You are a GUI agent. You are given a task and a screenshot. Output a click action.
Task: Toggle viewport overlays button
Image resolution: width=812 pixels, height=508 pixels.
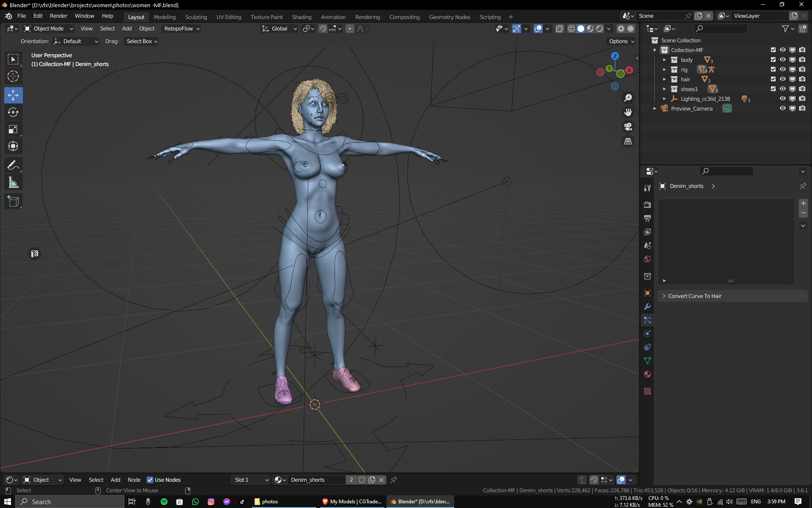click(x=538, y=29)
